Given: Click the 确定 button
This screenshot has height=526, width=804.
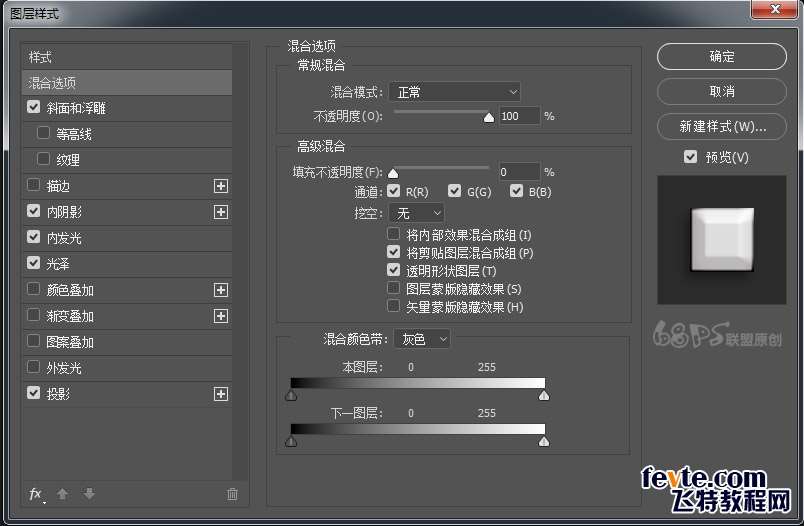Looking at the screenshot, I should click(721, 57).
